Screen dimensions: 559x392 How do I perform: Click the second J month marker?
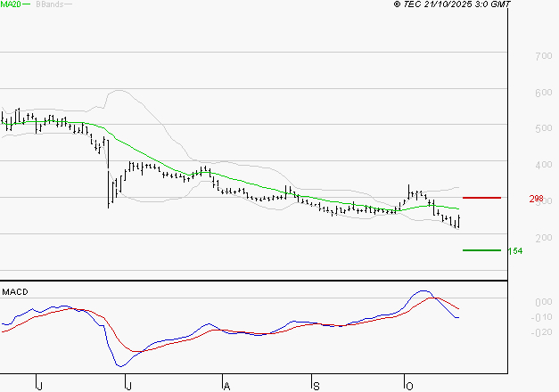click(129, 387)
